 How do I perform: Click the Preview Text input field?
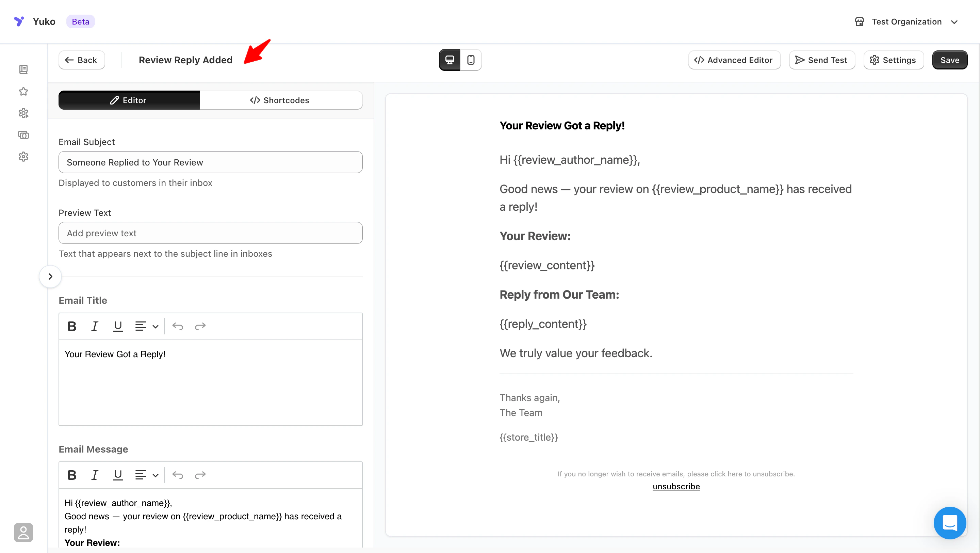210,233
